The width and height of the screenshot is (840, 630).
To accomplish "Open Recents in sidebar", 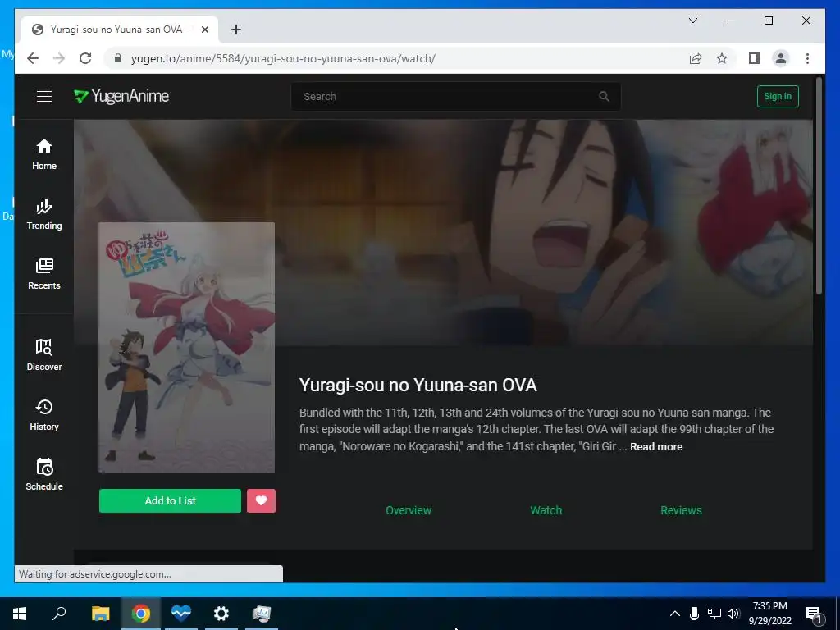I will point(44,274).
